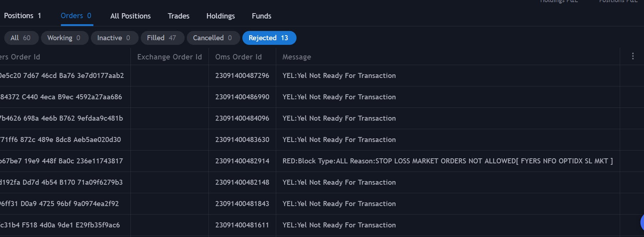Sort by Exchange Order Id column

coord(170,57)
